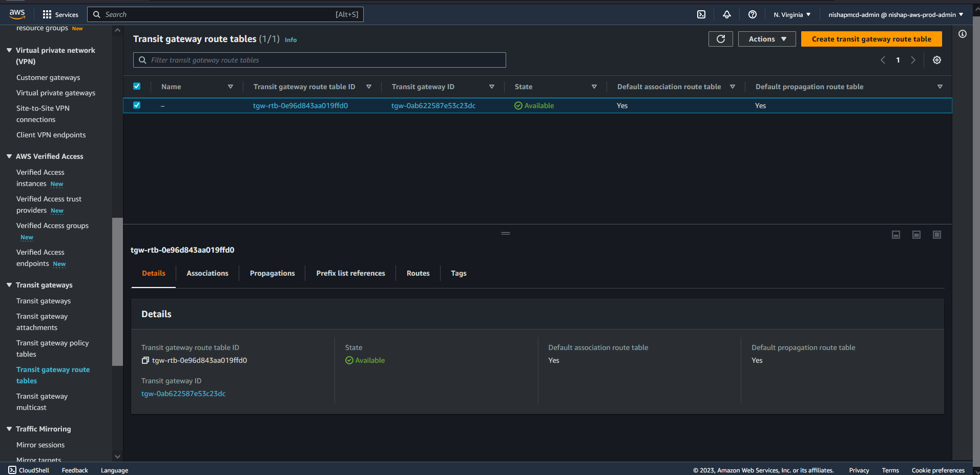Switch to the Associations tab

[x=207, y=273]
